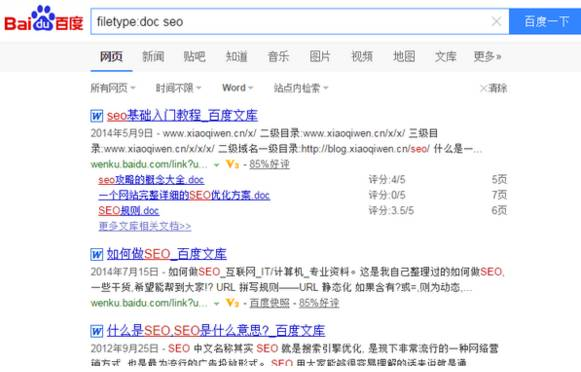Select the 网页 tab
The image size is (581, 372).
click(111, 57)
